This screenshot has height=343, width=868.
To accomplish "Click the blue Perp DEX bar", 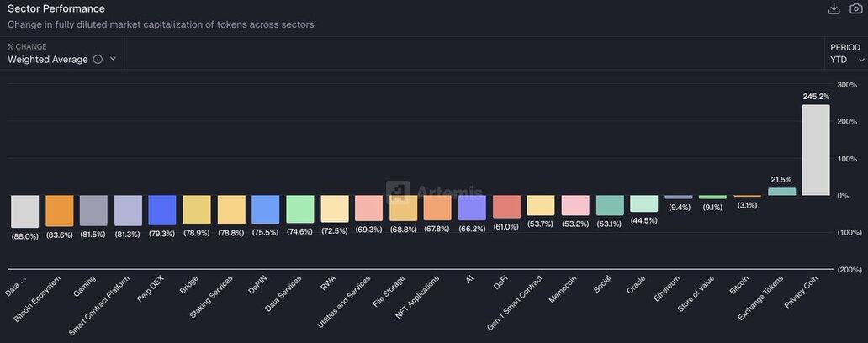I will point(162,210).
